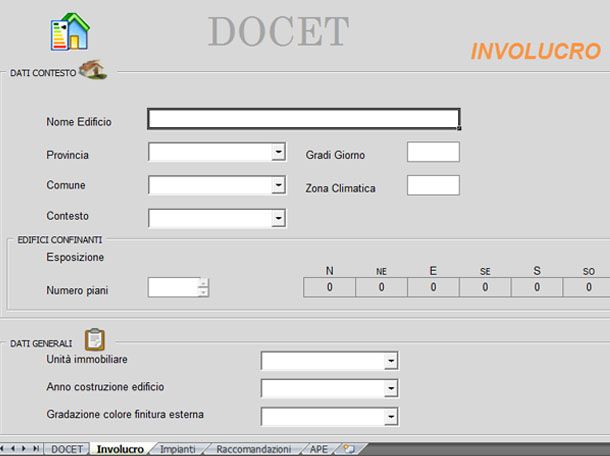Select the NE exposure cell value
Image resolution: width=610 pixels, height=456 pixels.
pos(381,288)
